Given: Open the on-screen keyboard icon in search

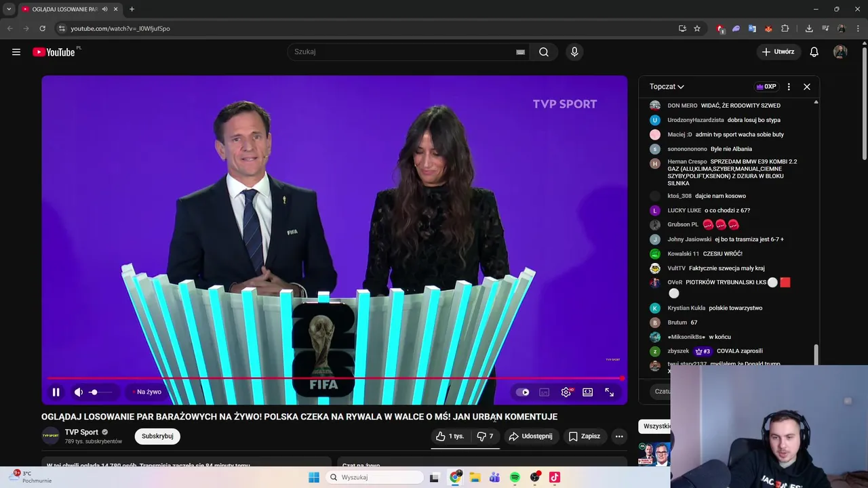Looking at the screenshot, I should [520, 52].
